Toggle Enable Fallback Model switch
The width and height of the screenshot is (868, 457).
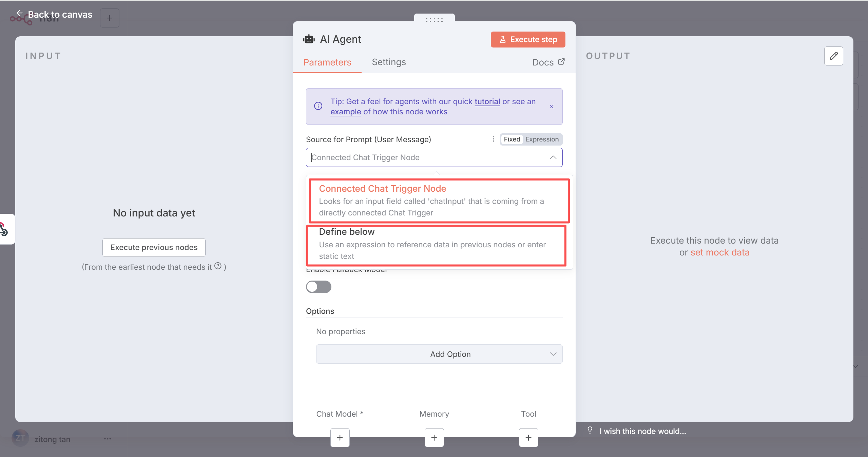[x=319, y=287]
